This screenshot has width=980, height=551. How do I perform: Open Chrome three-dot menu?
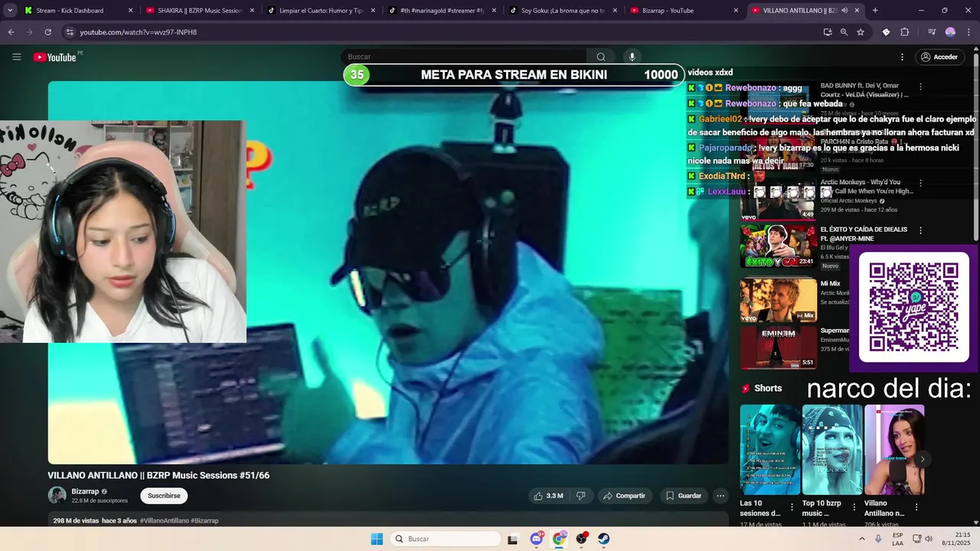point(968,32)
